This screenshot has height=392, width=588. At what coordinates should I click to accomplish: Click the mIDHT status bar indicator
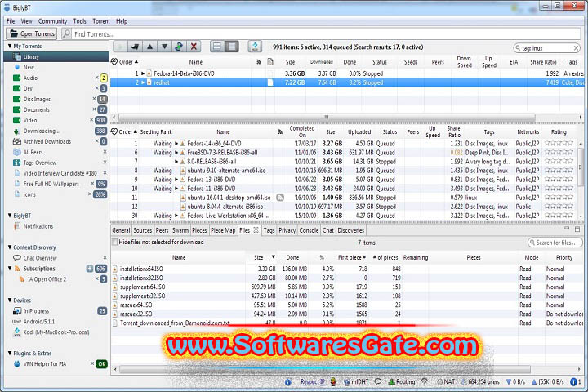click(x=356, y=382)
